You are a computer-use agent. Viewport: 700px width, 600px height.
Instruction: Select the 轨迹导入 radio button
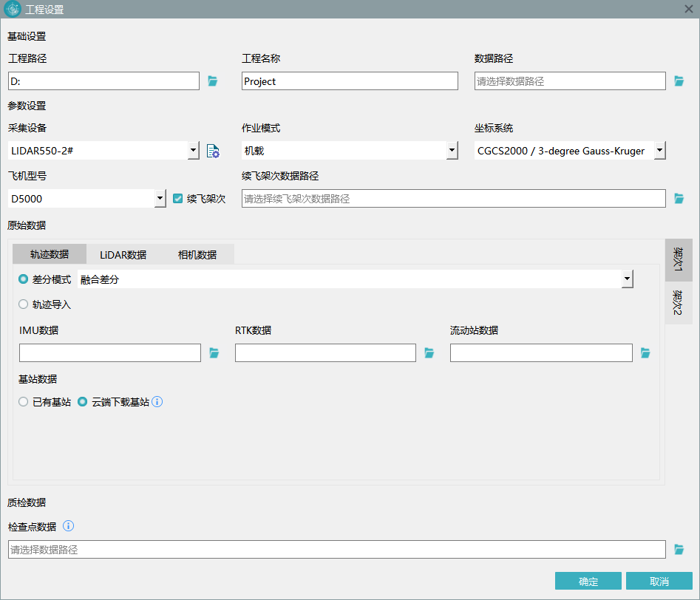[24, 304]
